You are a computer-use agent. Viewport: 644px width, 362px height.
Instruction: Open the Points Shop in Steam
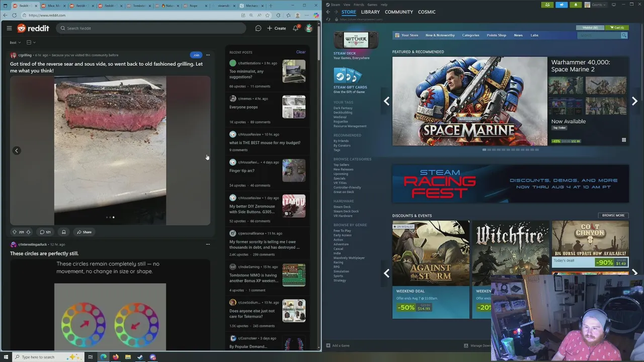coord(496,35)
